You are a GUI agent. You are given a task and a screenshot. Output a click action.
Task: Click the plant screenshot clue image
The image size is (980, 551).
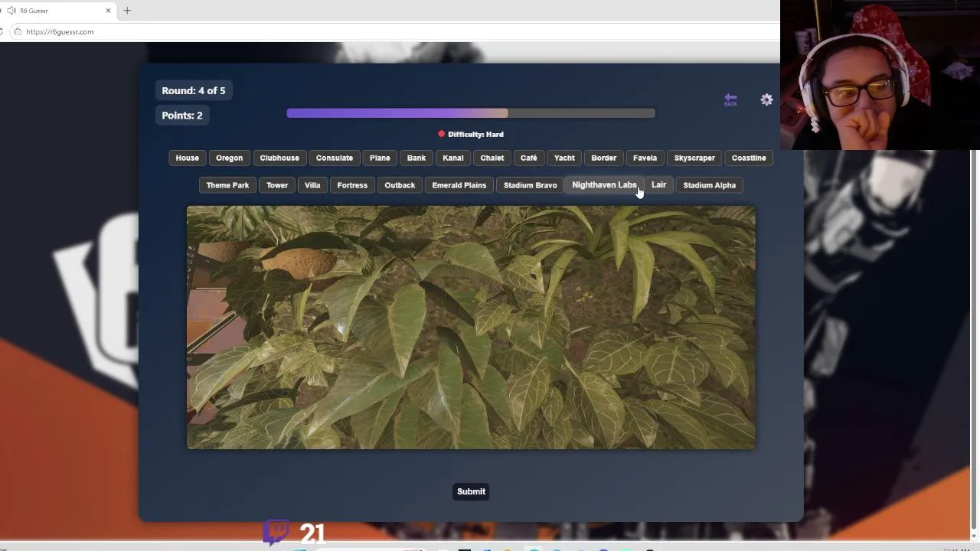pos(471,328)
